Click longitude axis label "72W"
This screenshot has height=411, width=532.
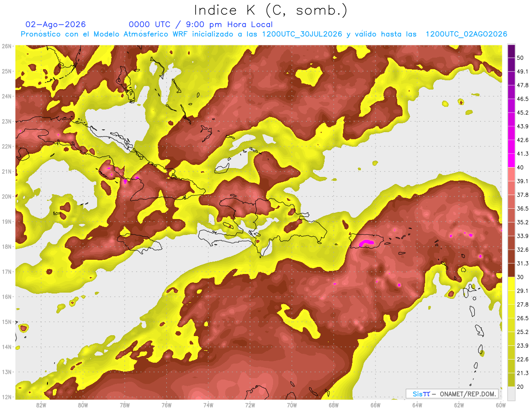(x=250, y=405)
